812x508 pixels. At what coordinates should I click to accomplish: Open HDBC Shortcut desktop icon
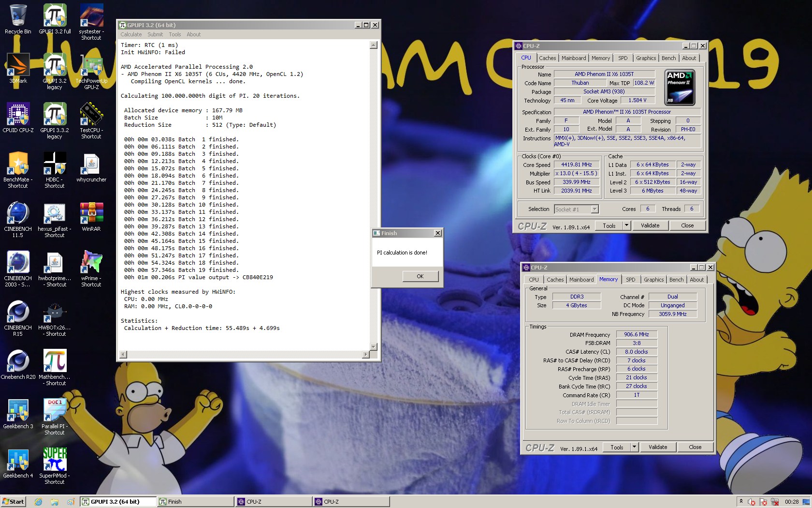click(x=55, y=170)
